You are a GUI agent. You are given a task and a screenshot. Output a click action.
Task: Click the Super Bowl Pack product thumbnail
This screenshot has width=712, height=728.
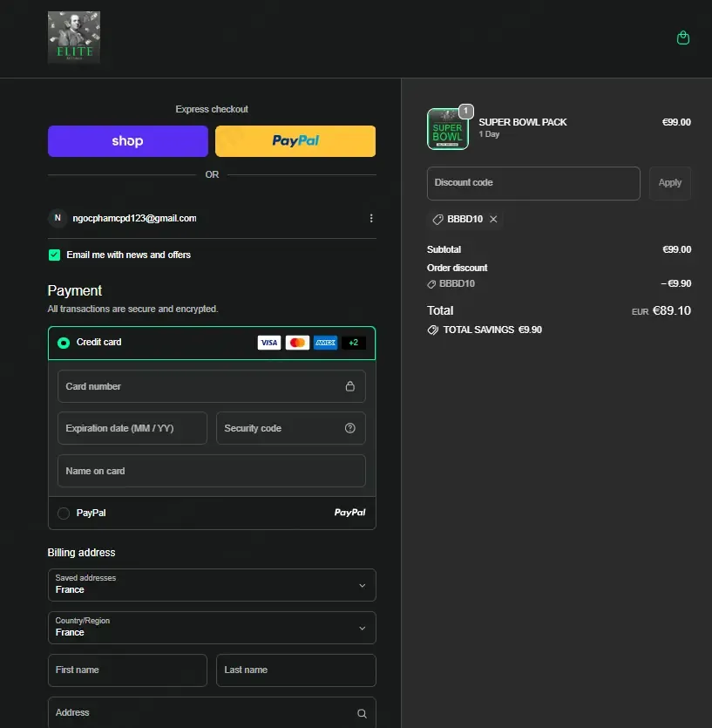(447, 129)
